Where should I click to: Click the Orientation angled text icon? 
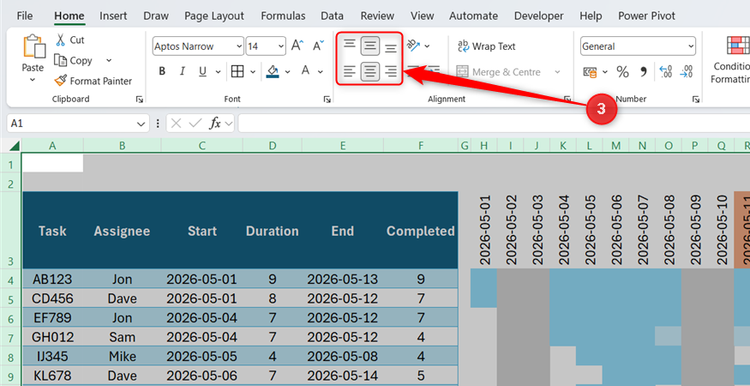(x=413, y=46)
